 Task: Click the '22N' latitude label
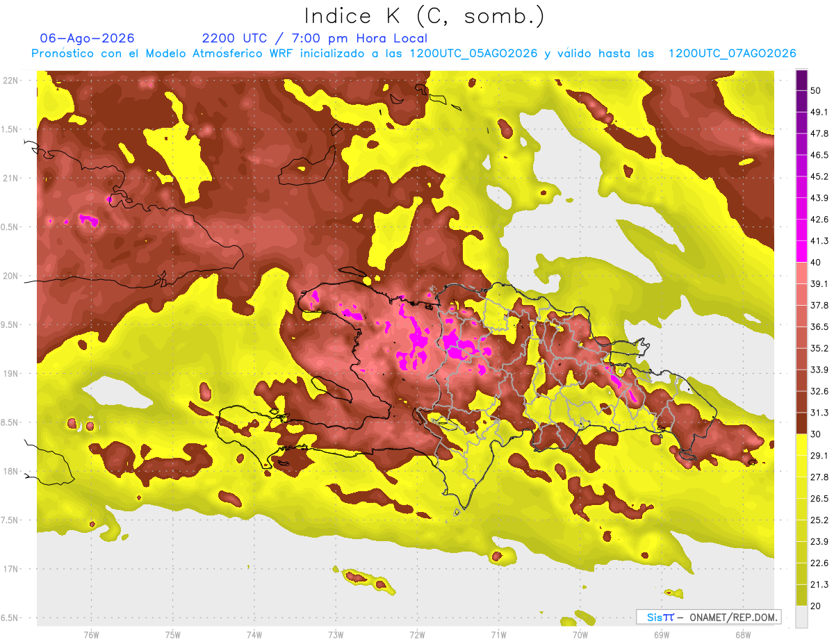click(11, 81)
